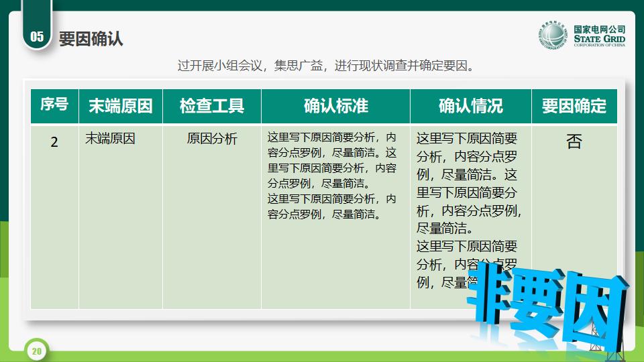Select the cell with number 2
This screenshot has width=644, height=362.
[54, 217]
